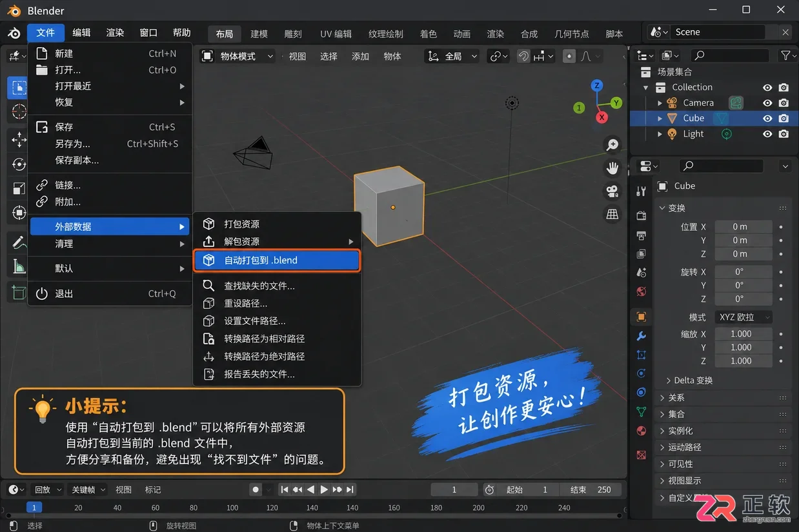Disable Cube in renders camera icon
The image size is (799, 532).
(x=784, y=118)
